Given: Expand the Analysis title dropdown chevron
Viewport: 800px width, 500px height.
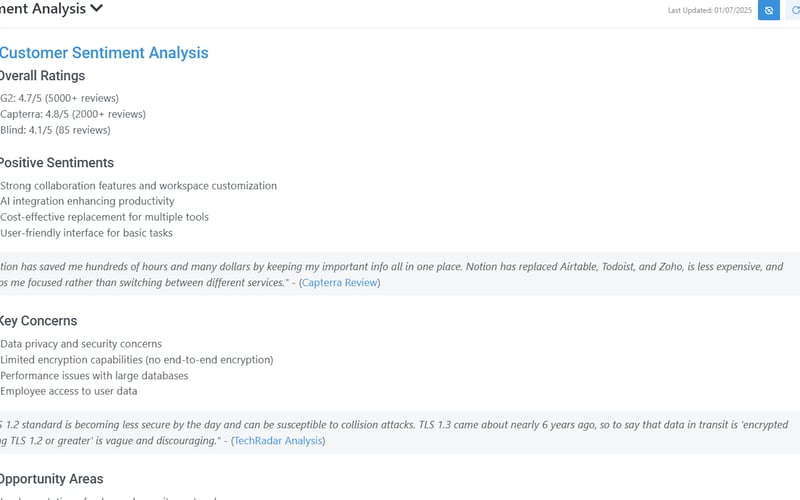Looking at the screenshot, I should pos(96,9).
